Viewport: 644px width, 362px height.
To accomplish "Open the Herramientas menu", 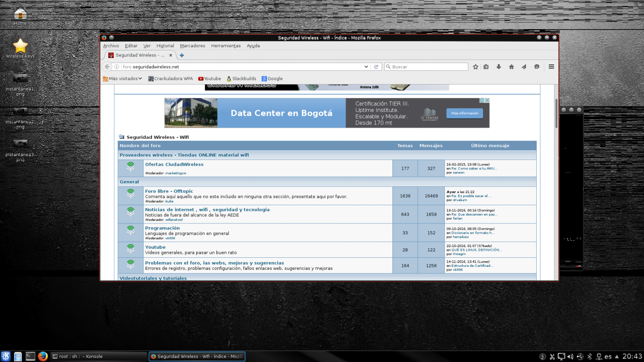I will point(226,46).
